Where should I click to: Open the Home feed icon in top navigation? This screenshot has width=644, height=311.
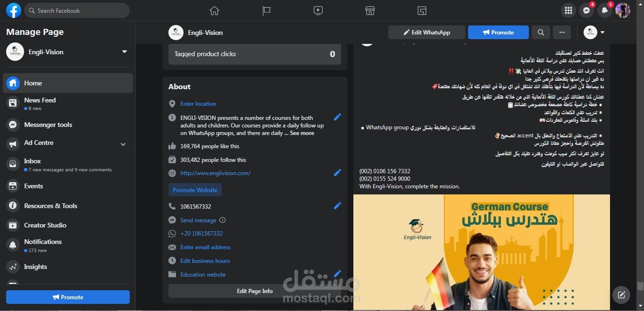(214, 10)
